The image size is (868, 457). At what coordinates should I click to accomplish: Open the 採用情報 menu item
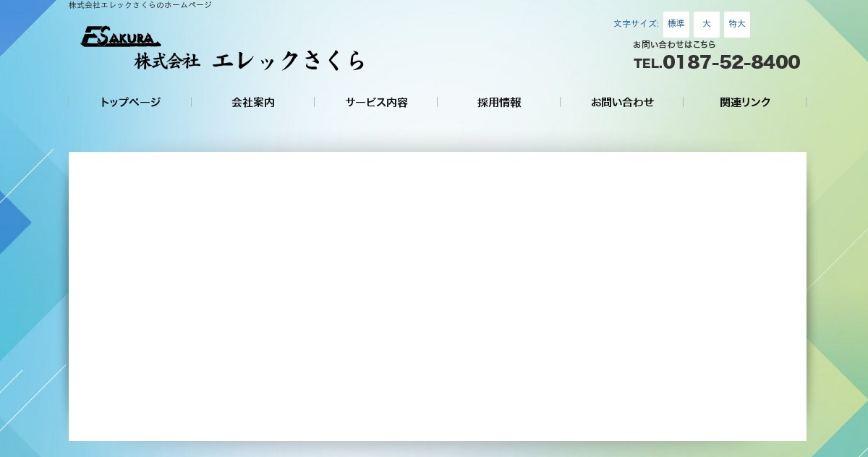499,103
